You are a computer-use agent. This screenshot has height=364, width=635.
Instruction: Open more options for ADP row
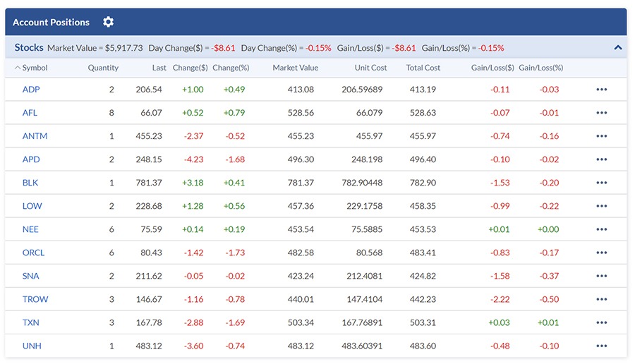click(601, 90)
